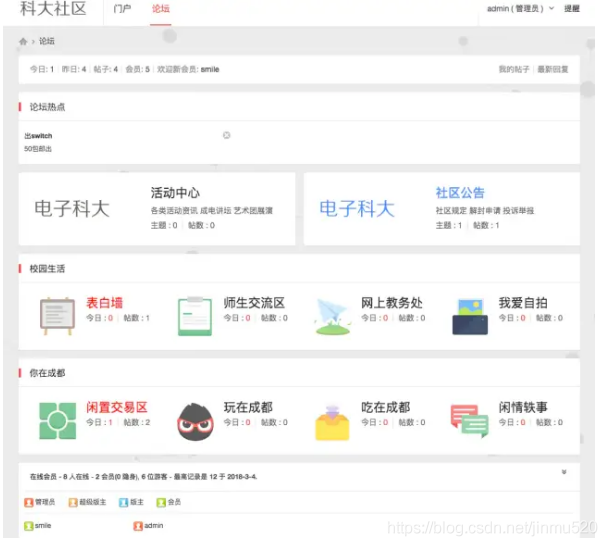Go to home via house breadcrumb icon

(23, 41)
